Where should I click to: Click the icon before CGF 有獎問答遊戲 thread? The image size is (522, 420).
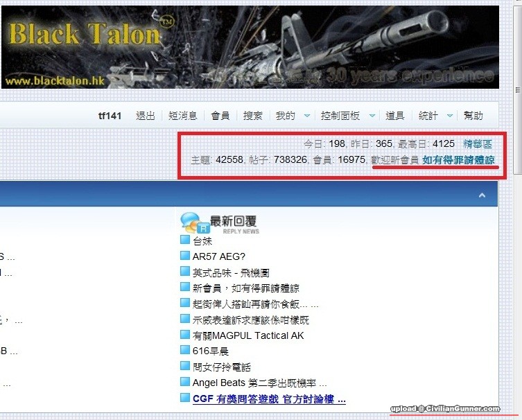[x=184, y=398]
